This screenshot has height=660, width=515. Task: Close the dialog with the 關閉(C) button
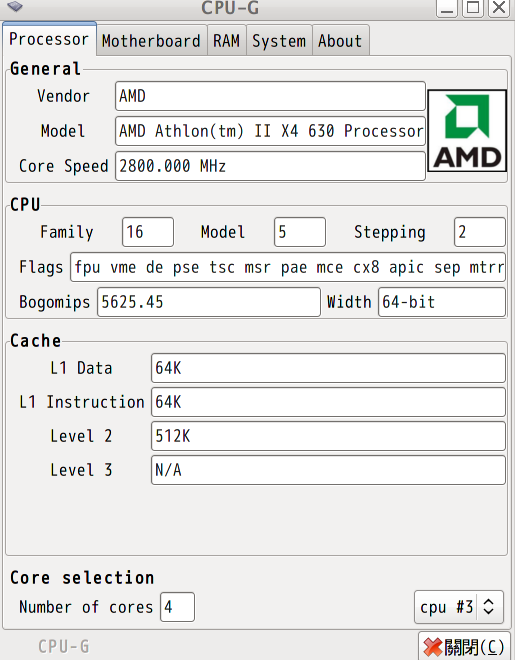click(464, 647)
